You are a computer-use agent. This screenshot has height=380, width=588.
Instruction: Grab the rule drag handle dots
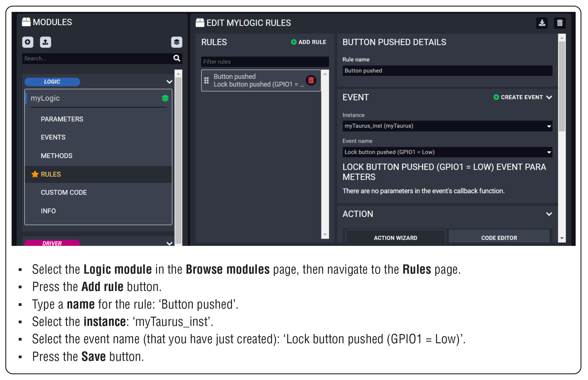tap(206, 80)
